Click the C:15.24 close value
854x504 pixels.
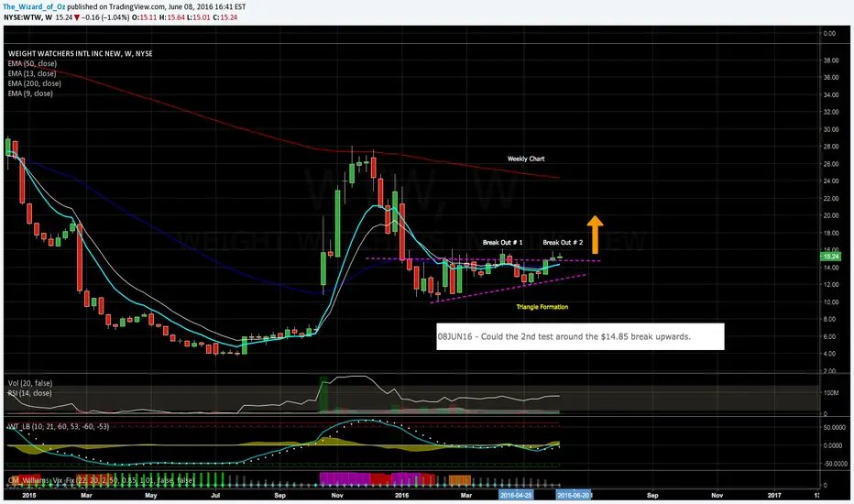coord(224,17)
